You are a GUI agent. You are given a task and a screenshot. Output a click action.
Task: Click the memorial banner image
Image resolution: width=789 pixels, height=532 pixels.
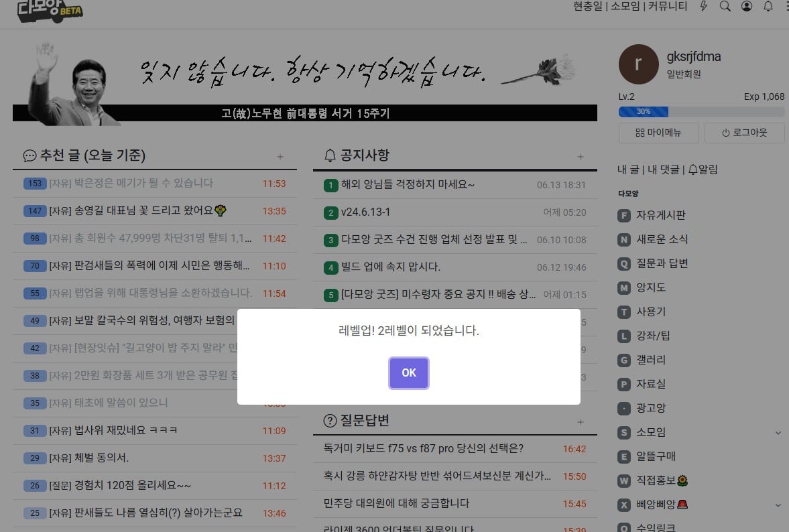pyautogui.click(x=305, y=83)
